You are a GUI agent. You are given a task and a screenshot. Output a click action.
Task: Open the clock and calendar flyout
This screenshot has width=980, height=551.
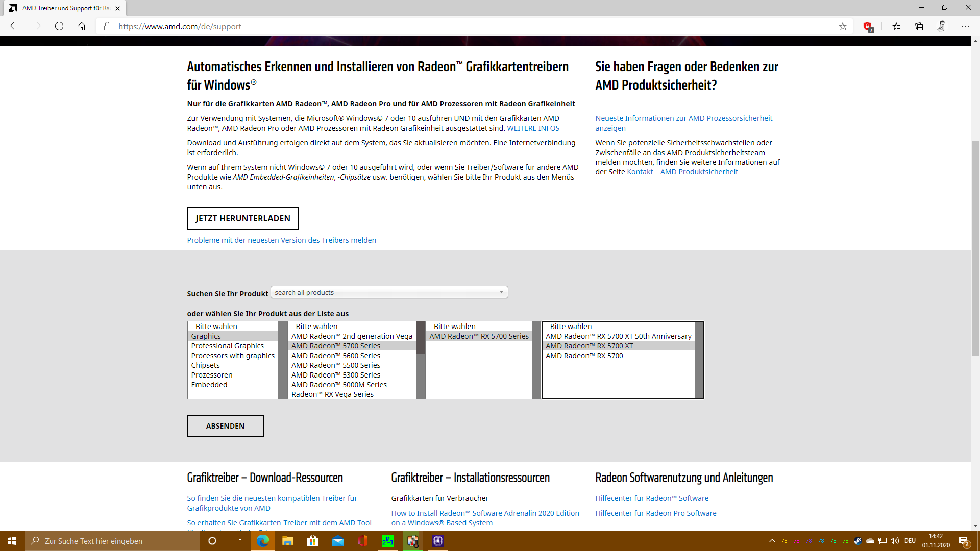click(x=936, y=541)
